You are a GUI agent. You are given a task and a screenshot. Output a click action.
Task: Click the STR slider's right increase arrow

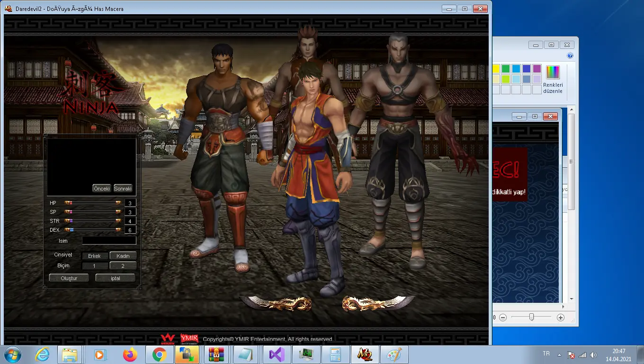(x=118, y=221)
